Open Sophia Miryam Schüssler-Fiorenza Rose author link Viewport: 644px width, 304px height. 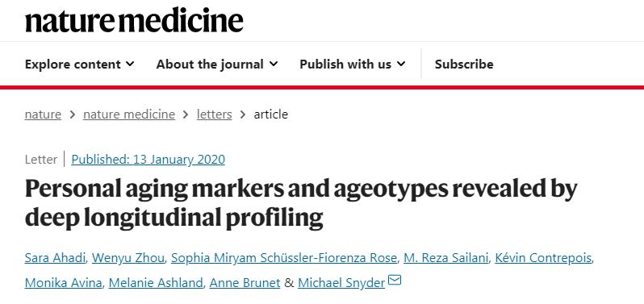(284, 258)
